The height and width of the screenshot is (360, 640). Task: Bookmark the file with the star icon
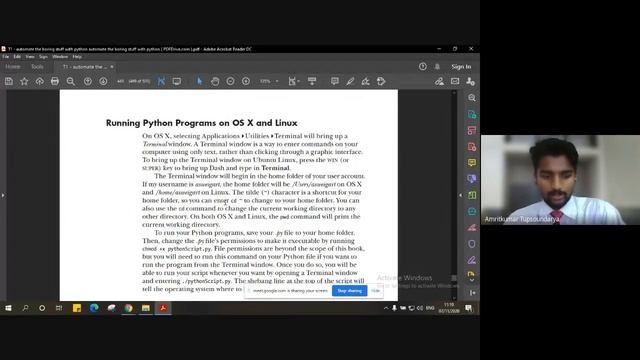[24, 81]
